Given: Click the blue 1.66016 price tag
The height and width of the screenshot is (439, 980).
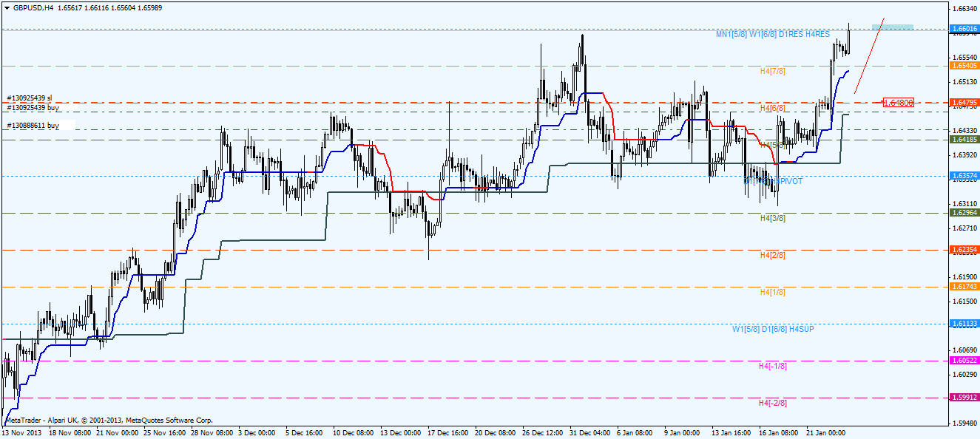Looking at the screenshot, I should click(964, 29).
